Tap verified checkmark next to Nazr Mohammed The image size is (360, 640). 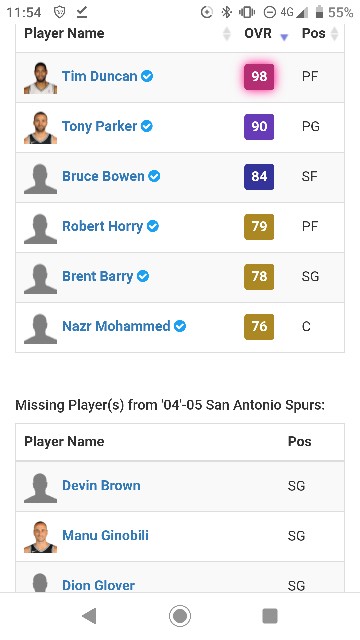point(180,326)
